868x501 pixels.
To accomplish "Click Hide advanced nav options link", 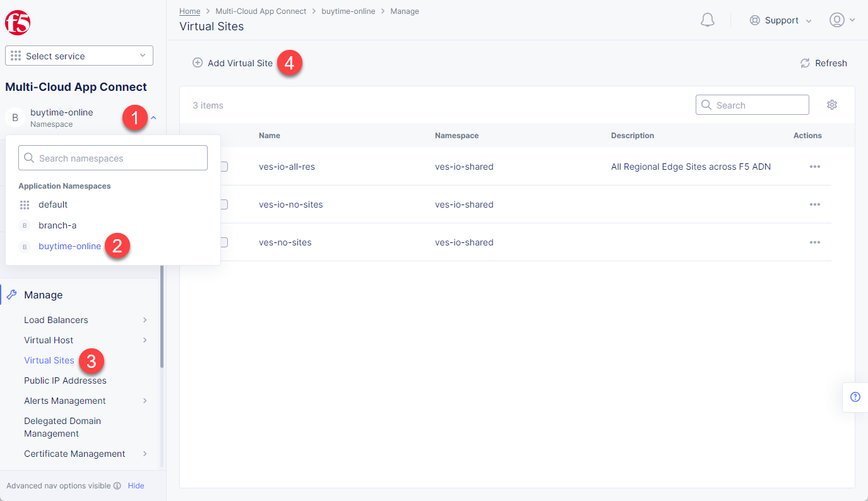I will coord(136,486).
